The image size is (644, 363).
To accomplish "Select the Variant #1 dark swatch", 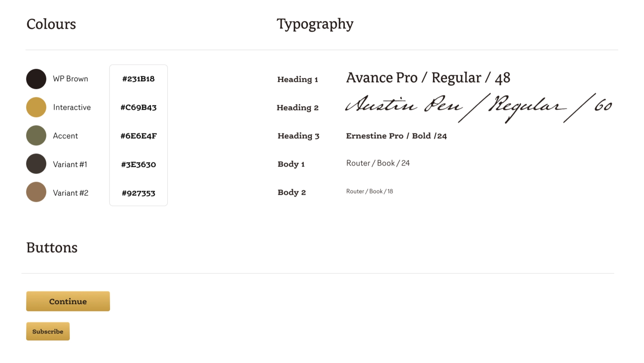I will [36, 164].
